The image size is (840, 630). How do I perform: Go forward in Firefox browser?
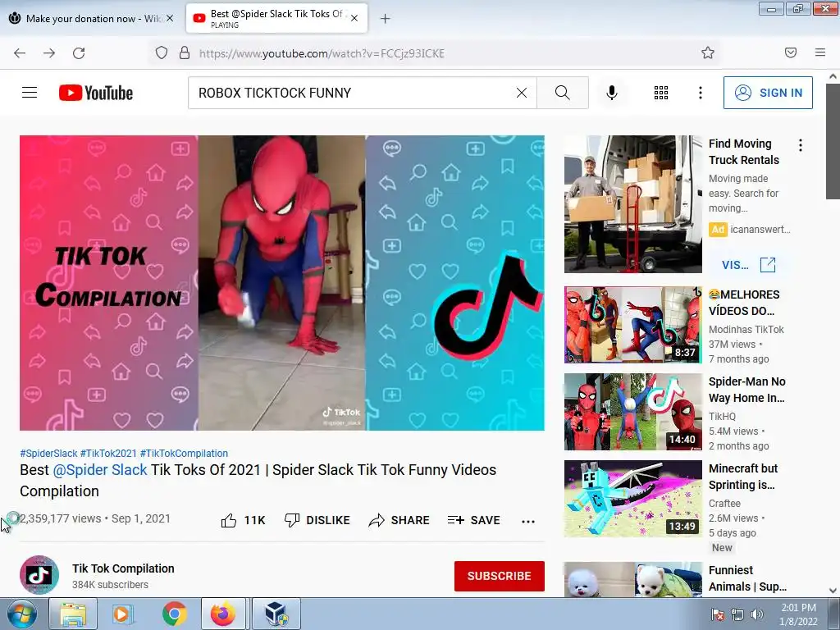(x=49, y=53)
